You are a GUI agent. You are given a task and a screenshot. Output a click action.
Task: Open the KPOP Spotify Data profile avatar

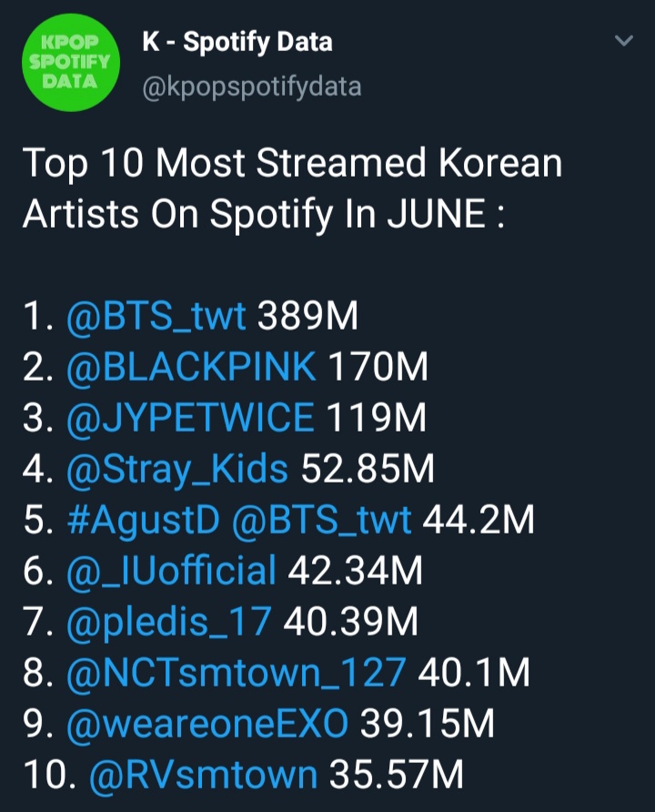point(68,65)
